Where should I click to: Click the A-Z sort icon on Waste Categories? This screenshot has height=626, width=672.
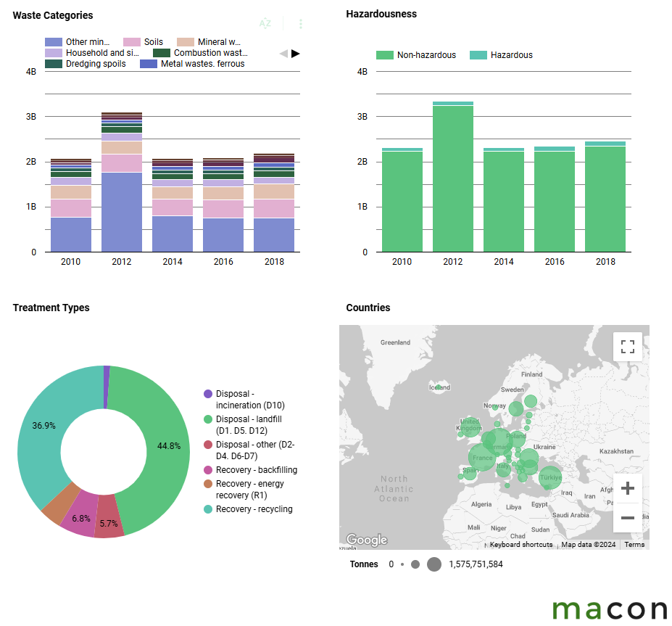pos(265,24)
